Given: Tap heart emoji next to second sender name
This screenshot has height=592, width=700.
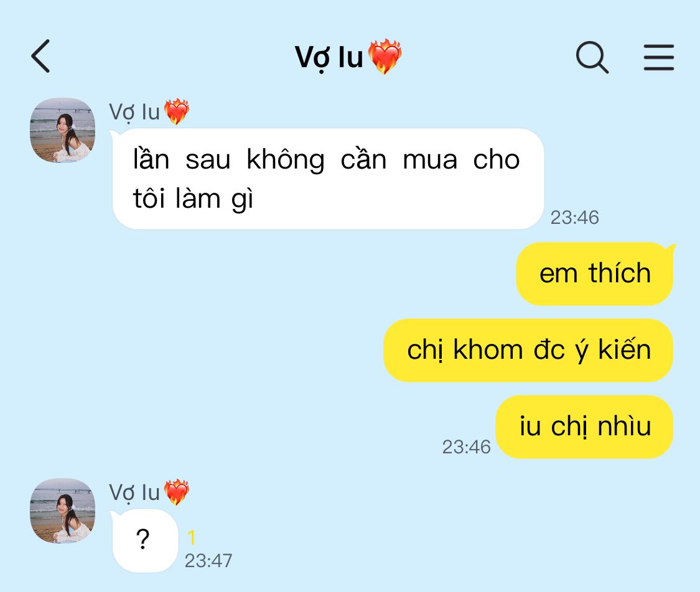Looking at the screenshot, I should tap(176, 492).
